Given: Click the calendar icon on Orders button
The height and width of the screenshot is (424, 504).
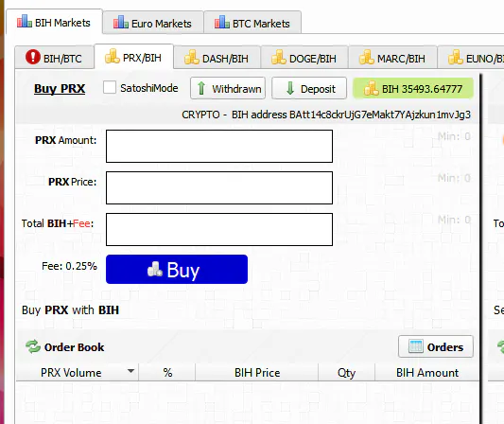Looking at the screenshot, I should point(416,346).
